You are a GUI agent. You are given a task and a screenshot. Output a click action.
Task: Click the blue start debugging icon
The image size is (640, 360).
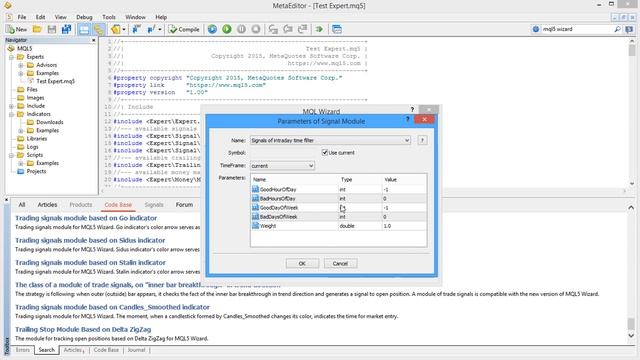[212, 29]
